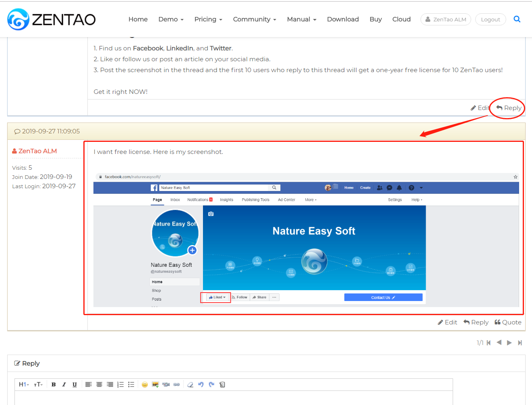Follow the Twitter link in the post
The width and height of the screenshot is (532, 405).
tap(221, 48)
